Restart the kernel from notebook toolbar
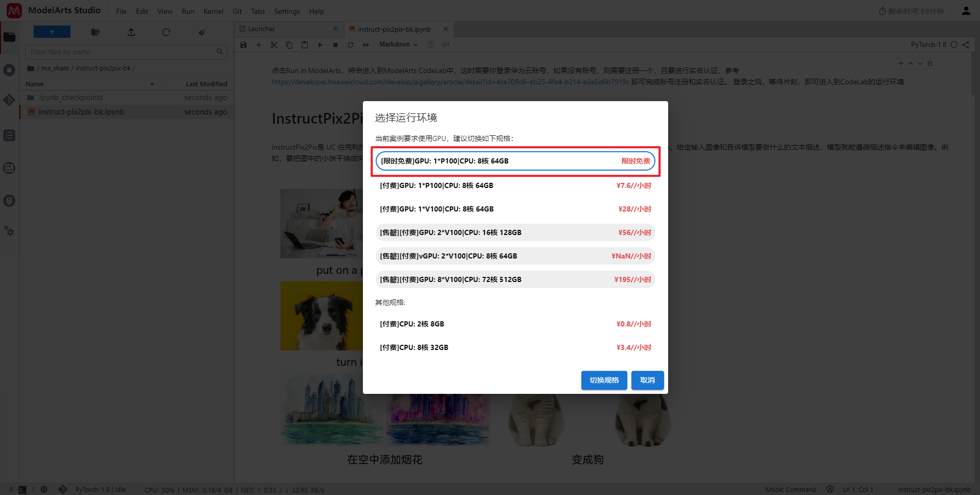Image resolution: width=980 pixels, height=495 pixels. 351,45
